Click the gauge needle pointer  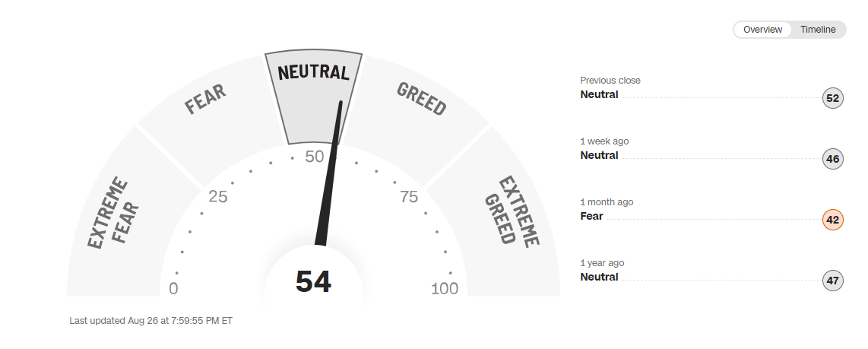coord(330,182)
